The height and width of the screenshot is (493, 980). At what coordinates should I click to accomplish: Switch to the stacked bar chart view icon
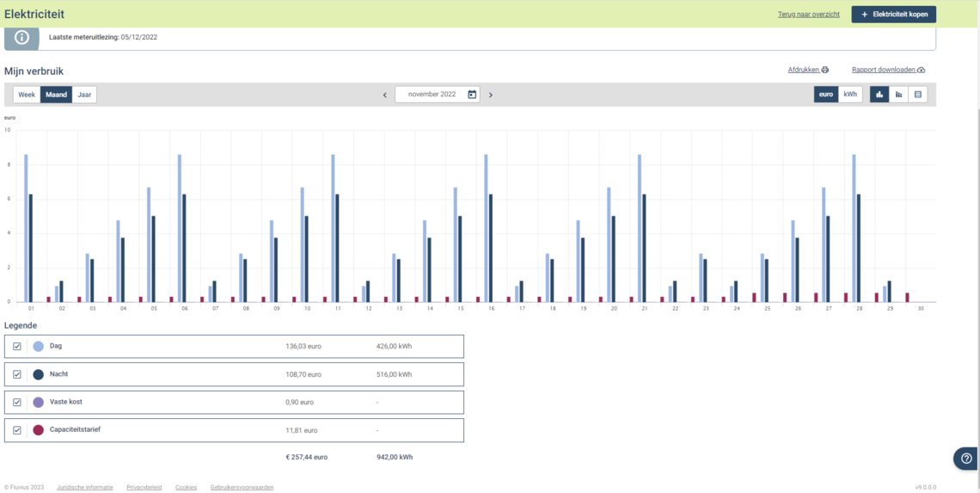898,95
